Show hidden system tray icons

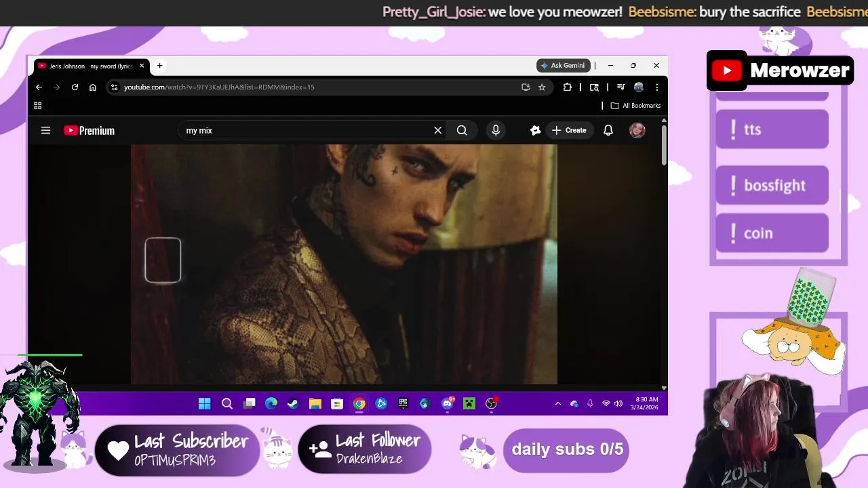pos(558,404)
